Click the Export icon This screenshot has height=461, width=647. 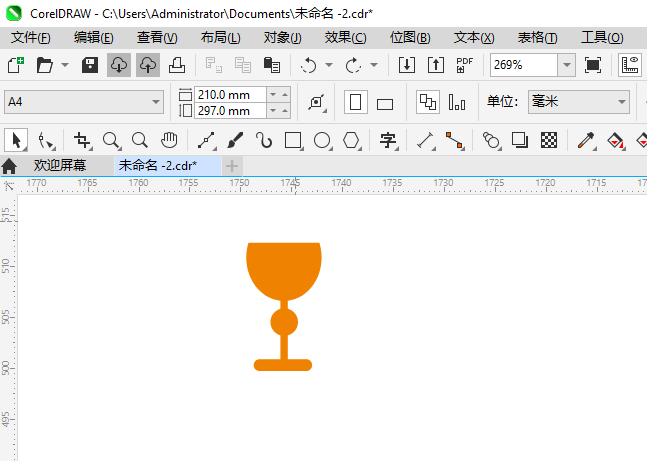(x=436, y=65)
